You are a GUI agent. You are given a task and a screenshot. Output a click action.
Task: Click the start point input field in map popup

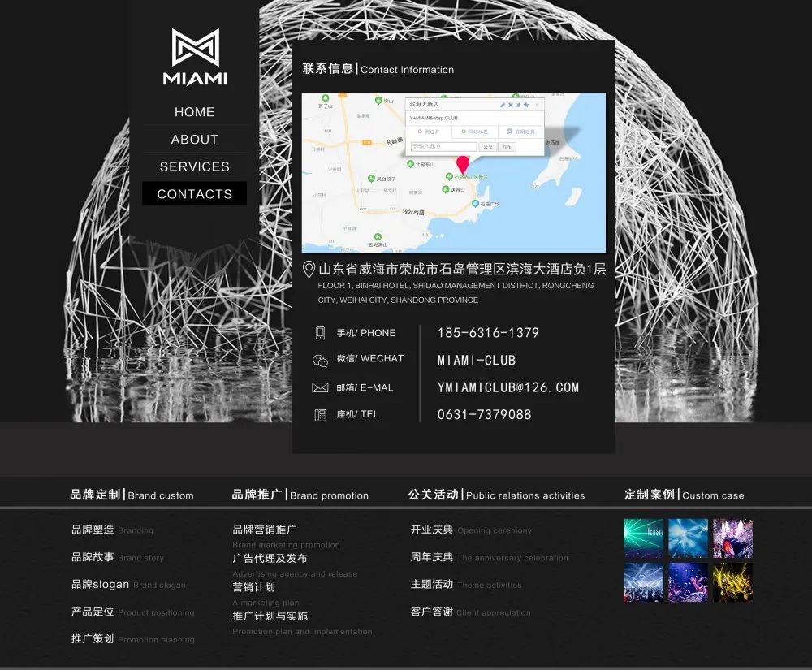(444, 147)
